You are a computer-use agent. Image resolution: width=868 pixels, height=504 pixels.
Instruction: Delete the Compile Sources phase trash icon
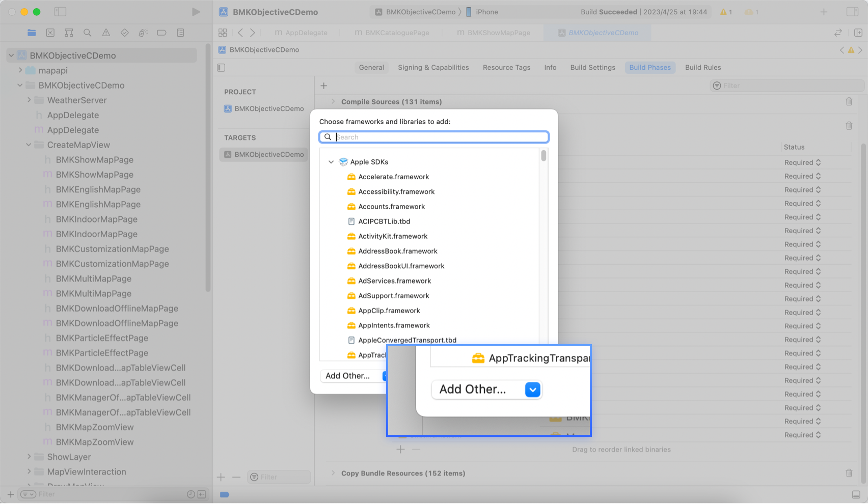[849, 102]
